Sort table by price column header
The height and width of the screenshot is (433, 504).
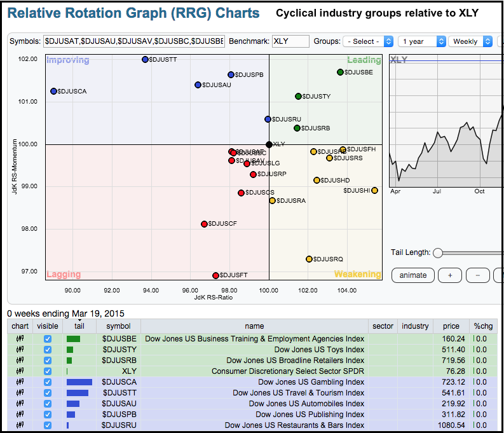click(451, 326)
